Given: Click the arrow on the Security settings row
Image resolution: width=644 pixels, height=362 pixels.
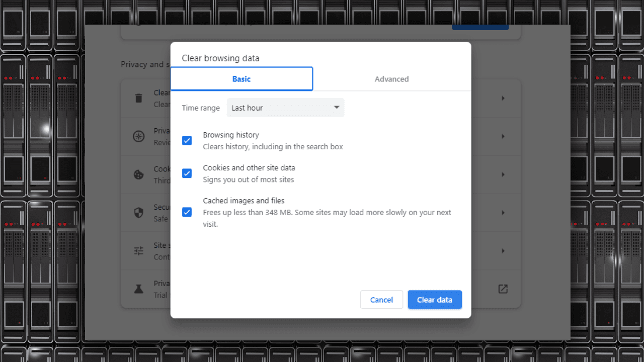Looking at the screenshot, I should pos(503,213).
